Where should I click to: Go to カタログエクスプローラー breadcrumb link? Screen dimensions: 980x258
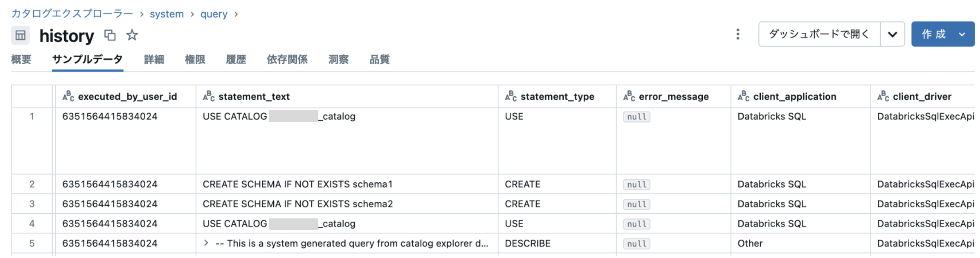pos(72,14)
